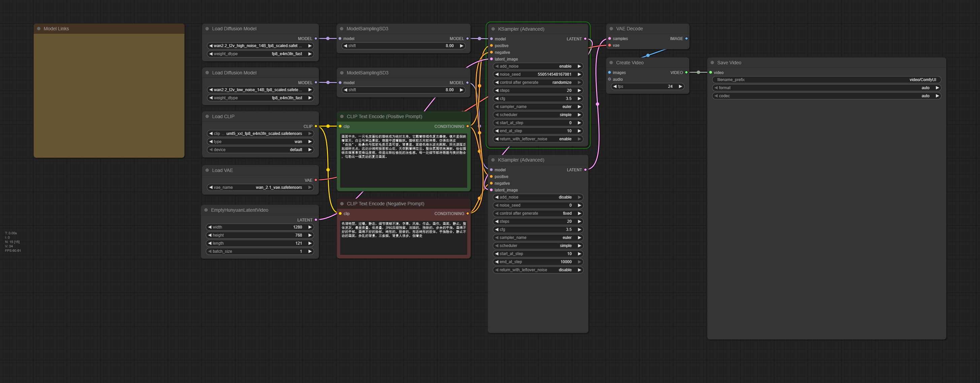The image size is (980, 383).
Task: Click the VIDEO output port on Create Video
Action: coord(686,72)
